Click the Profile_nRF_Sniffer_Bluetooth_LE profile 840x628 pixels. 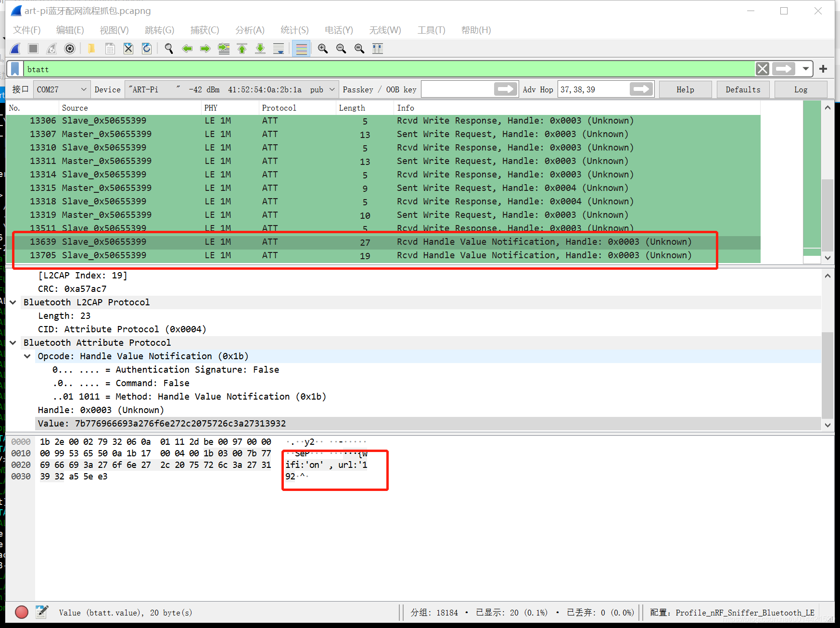[x=732, y=613]
